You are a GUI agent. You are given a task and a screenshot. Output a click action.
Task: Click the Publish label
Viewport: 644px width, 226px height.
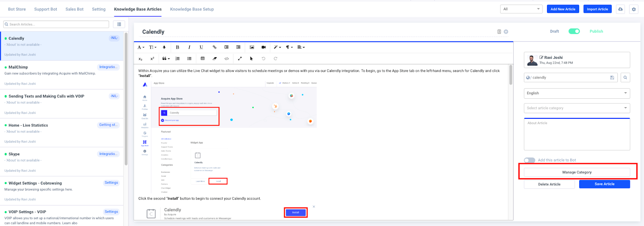click(596, 31)
